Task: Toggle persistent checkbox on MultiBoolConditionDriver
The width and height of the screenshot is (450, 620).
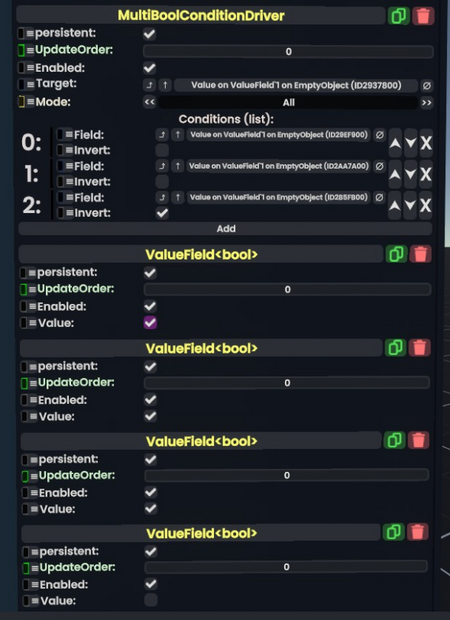Action: point(149,34)
